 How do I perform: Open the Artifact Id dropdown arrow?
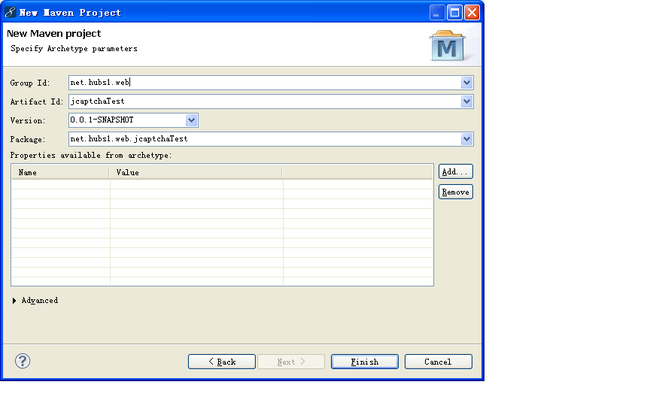pos(466,101)
